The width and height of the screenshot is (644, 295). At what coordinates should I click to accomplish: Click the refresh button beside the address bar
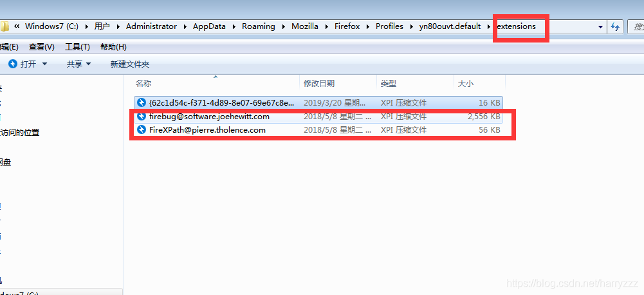pos(615,27)
